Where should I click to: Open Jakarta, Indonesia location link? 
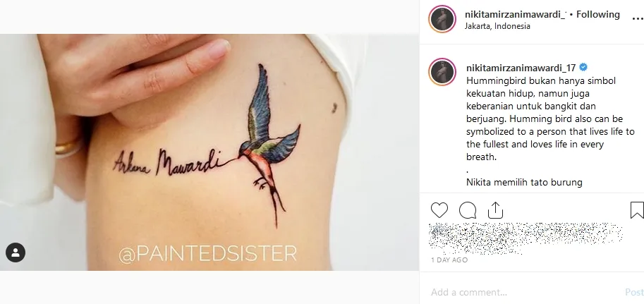coord(497,26)
